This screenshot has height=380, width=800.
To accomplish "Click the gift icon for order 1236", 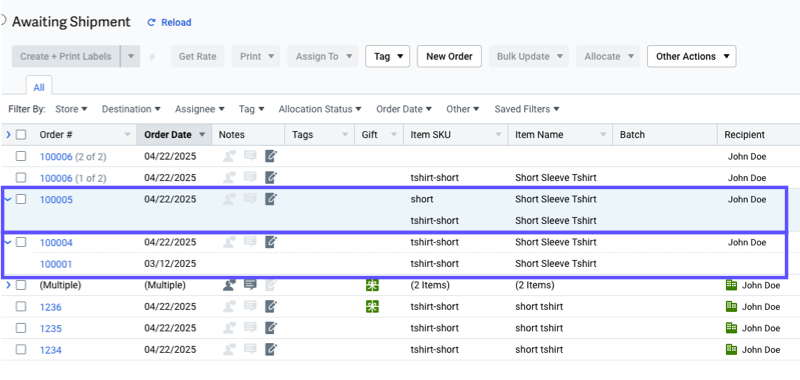I will pyautogui.click(x=372, y=307).
